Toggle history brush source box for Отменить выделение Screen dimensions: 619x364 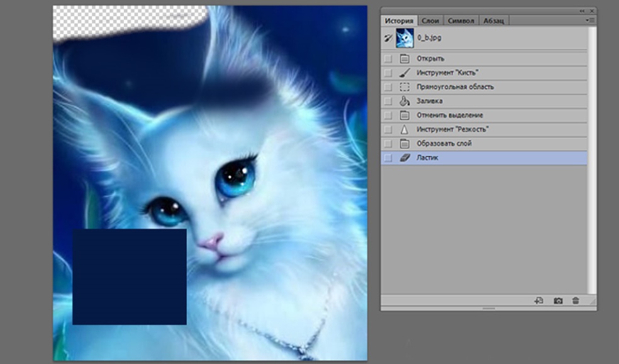coord(388,115)
